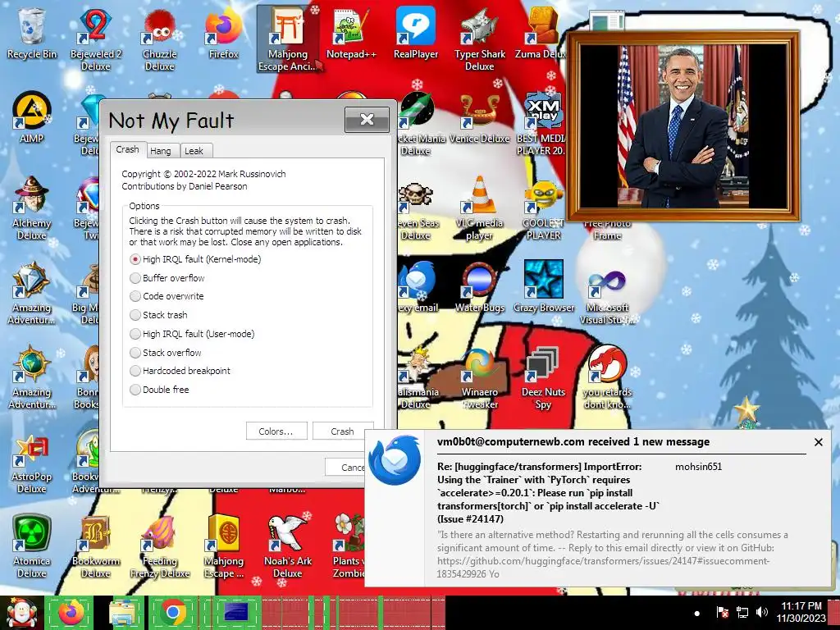The image size is (840, 630).
Task: Select Hardcoded breakpoint option
Action: [180, 371]
